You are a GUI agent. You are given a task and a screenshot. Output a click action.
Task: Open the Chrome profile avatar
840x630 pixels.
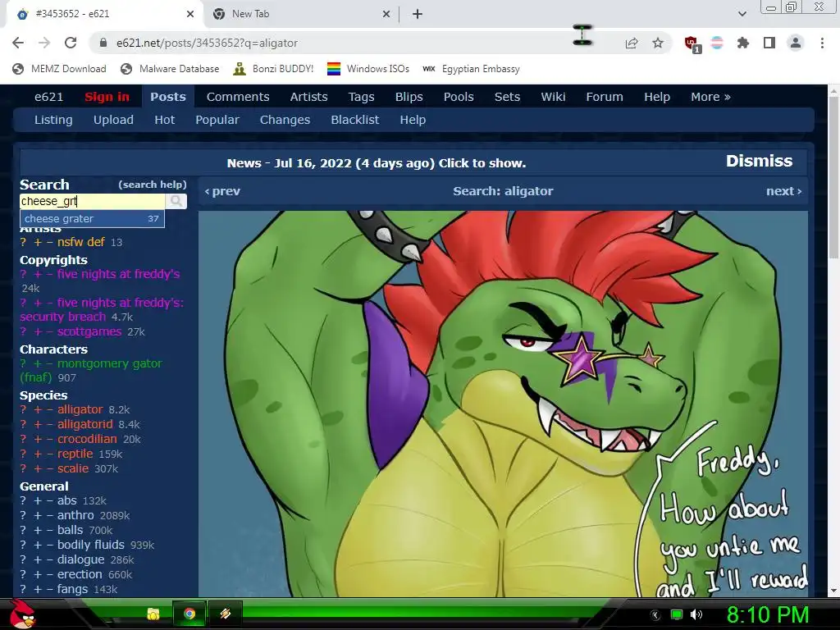796,43
